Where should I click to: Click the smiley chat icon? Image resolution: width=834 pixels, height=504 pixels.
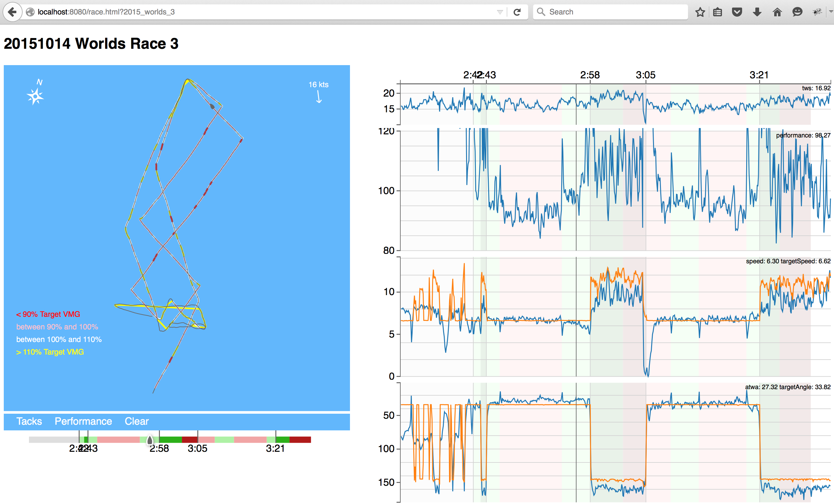point(797,12)
